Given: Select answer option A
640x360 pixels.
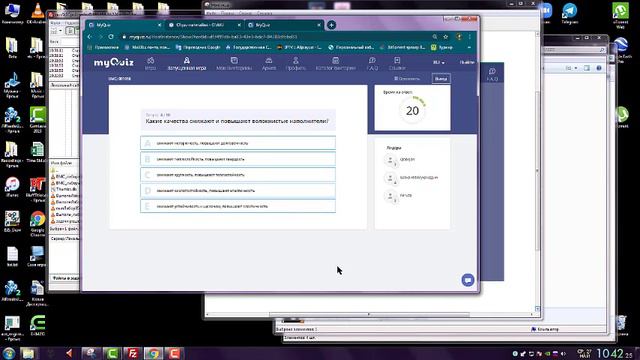Looking at the screenshot, I should 238,143.
